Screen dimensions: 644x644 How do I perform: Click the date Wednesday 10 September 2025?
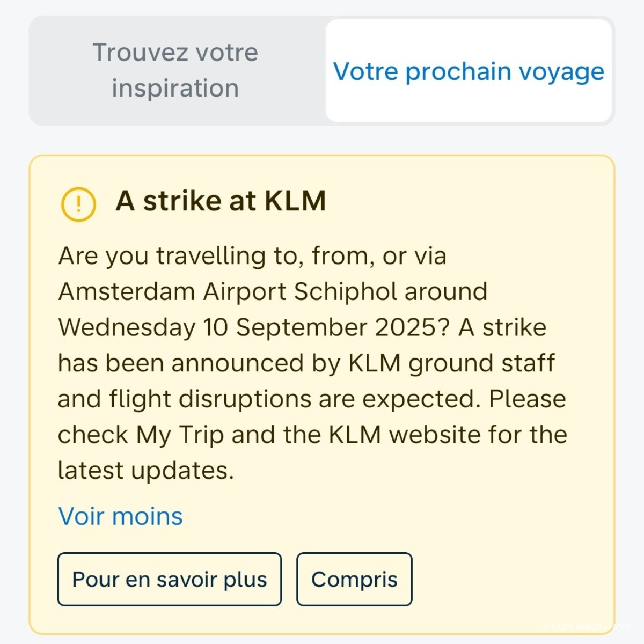click(248, 327)
